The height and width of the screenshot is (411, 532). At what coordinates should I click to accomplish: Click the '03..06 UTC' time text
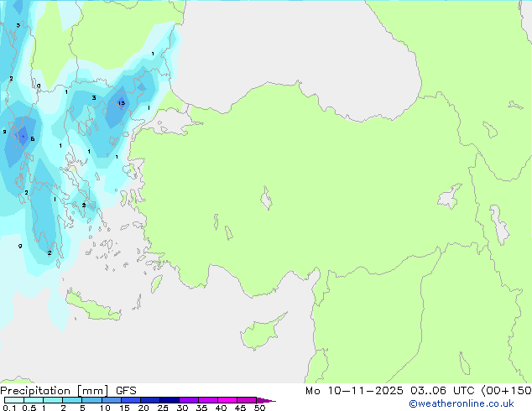442,391
